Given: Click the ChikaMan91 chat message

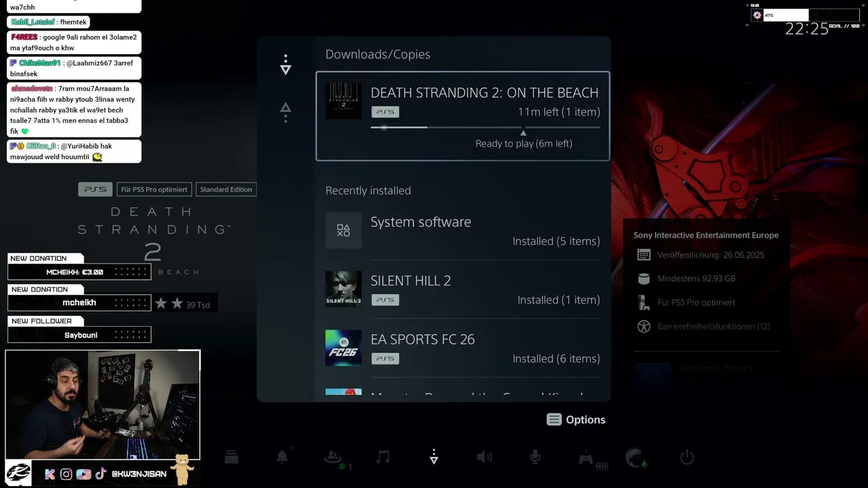Looking at the screenshot, I should (74, 68).
